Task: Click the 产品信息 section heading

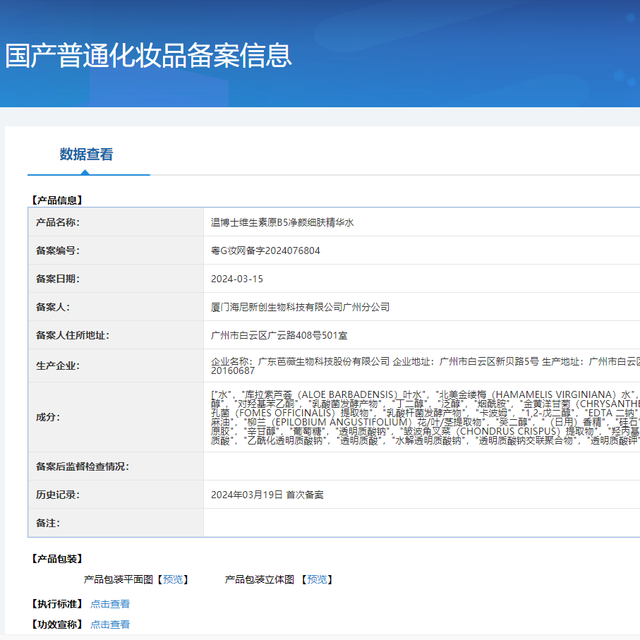Action: (x=57, y=200)
